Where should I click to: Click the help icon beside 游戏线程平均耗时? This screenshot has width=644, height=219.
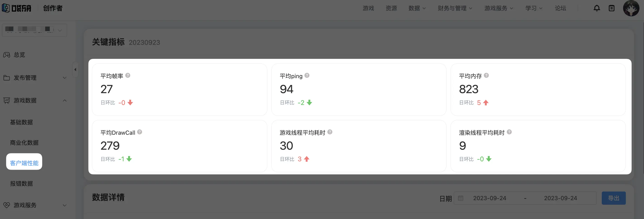[330, 132]
